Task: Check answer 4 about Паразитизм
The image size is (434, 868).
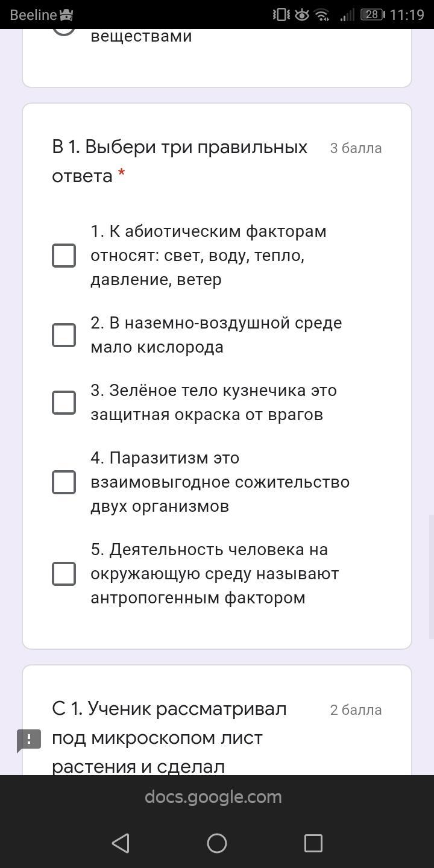Action: coord(64,482)
